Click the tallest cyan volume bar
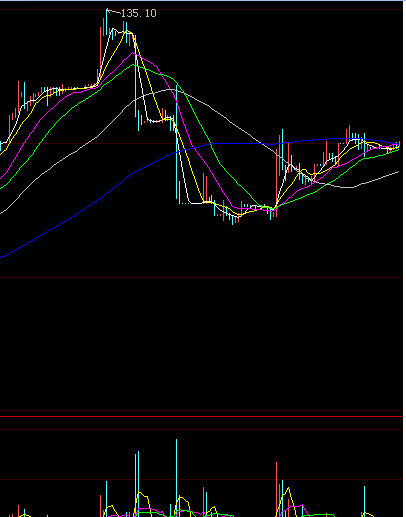The image size is (406, 517). tap(176, 478)
